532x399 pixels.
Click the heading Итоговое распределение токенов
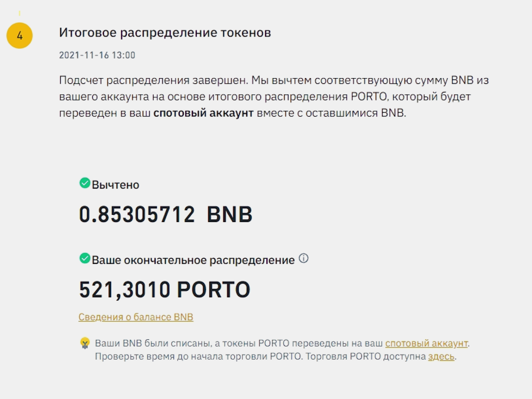point(165,33)
